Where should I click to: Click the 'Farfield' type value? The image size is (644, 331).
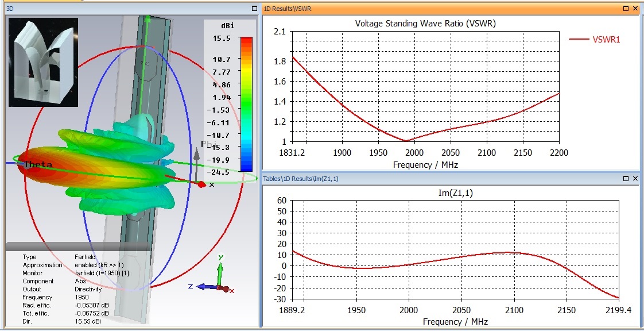point(85,257)
